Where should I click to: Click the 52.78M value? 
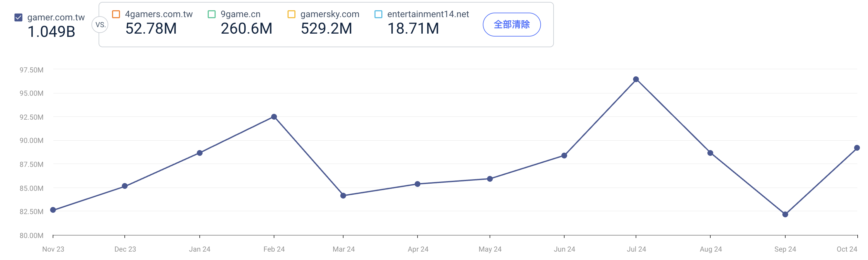[x=151, y=28]
